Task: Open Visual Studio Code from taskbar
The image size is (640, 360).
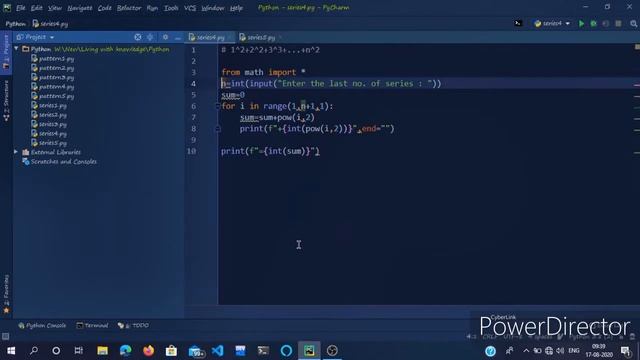Action: pos(218,351)
